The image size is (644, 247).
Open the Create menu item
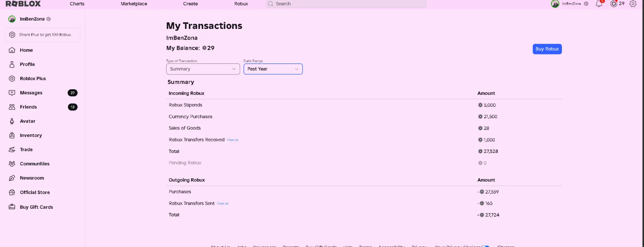click(x=191, y=4)
